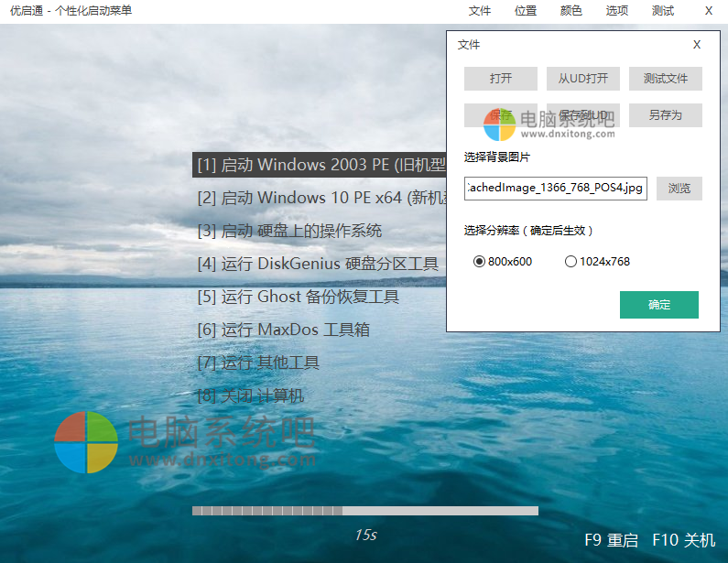Click the background image path field
728x563 pixels.
point(555,188)
